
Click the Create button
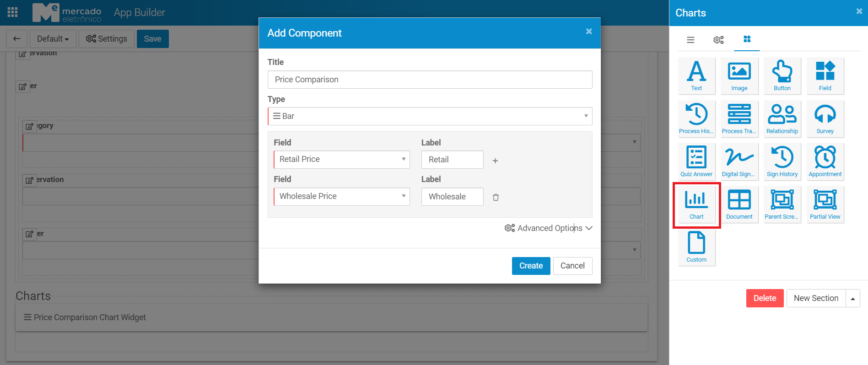pos(531,266)
